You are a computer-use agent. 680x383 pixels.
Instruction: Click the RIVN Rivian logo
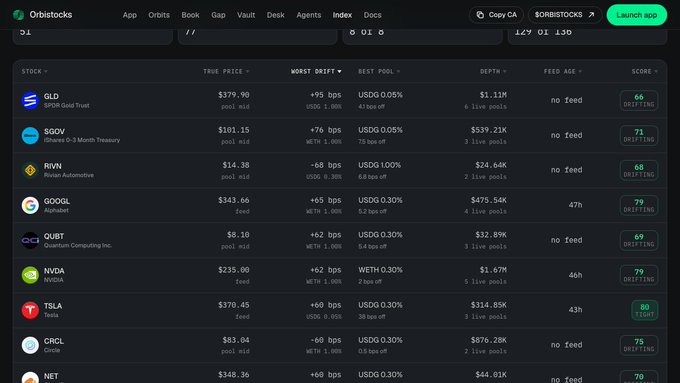pos(30,170)
